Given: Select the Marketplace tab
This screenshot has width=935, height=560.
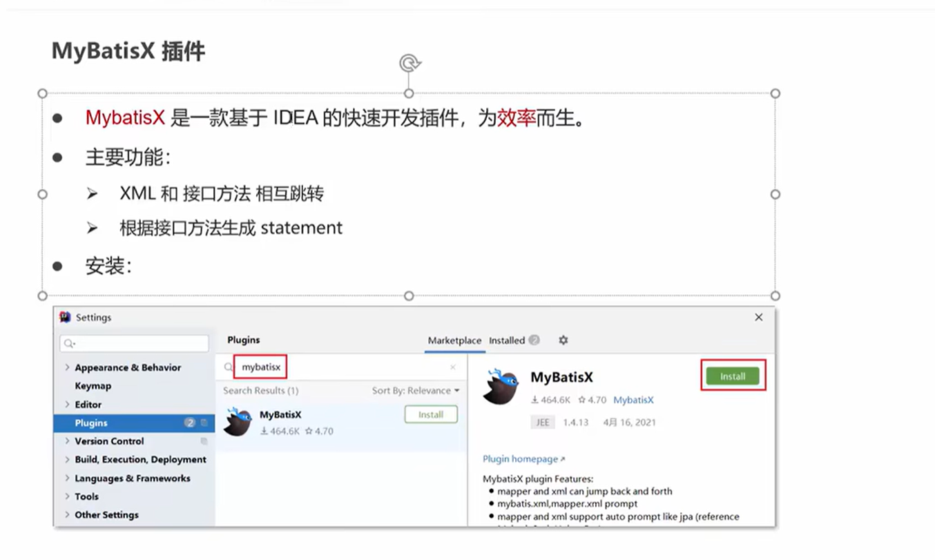Looking at the screenshot, I should pos(454,340).
